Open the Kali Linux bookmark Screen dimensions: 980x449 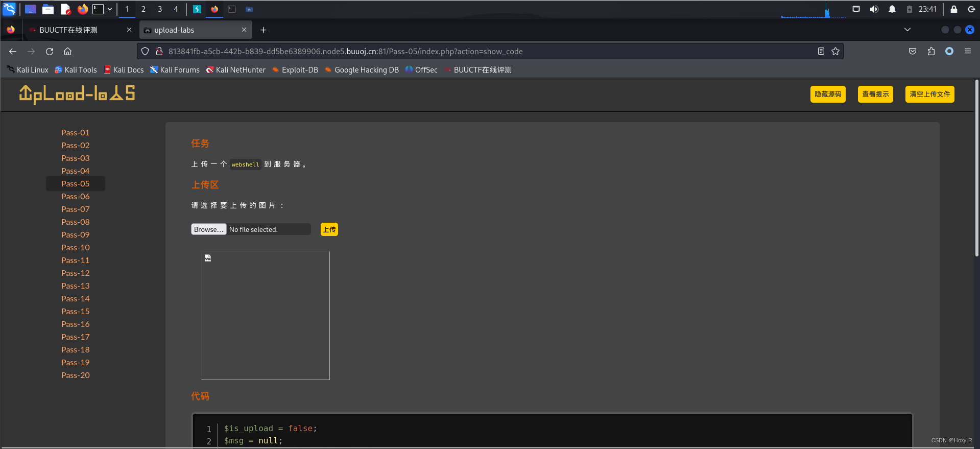tap(28, 70)
